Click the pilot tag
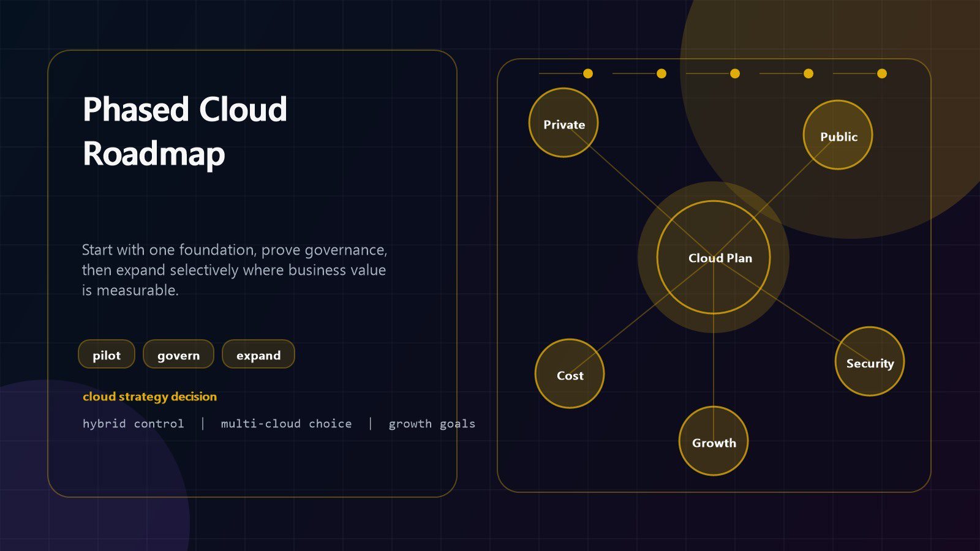Viewport: 980px width, 551px height. [x=107, y=354]
